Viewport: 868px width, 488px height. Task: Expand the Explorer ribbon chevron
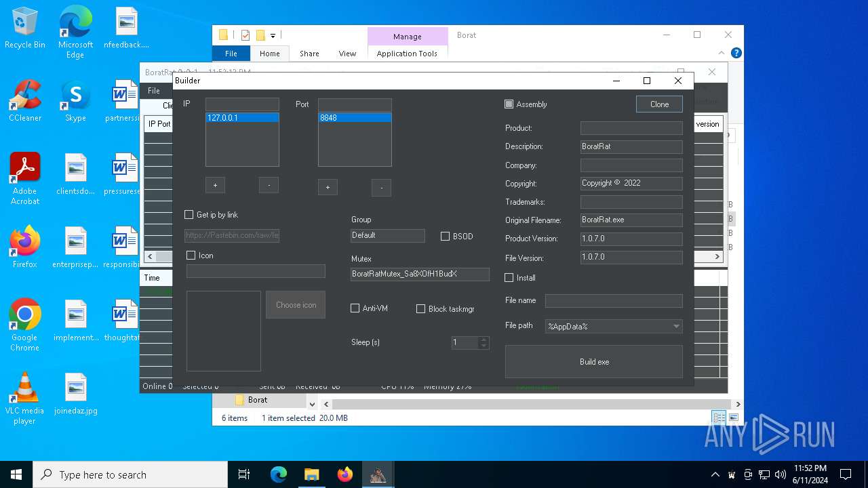[x=723, y=53]
